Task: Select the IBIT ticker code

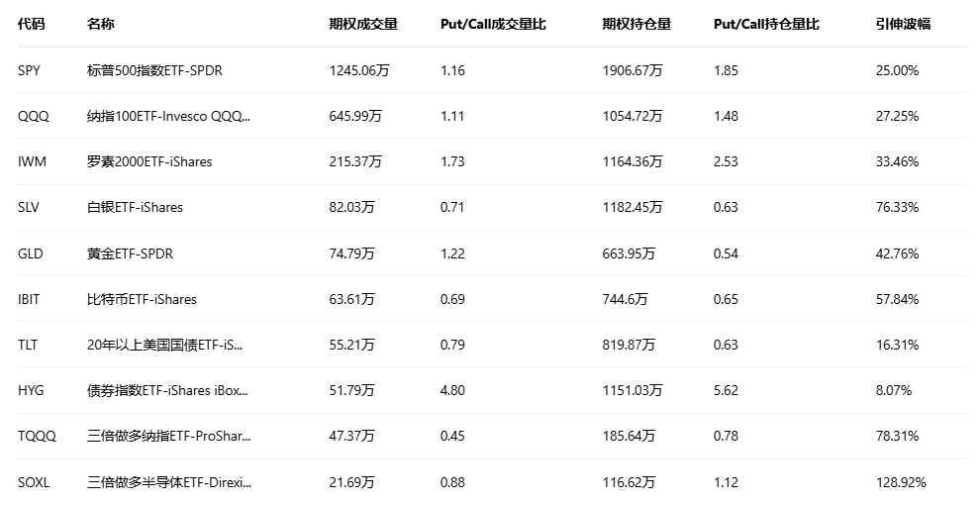Action: (x=31, y=299)
